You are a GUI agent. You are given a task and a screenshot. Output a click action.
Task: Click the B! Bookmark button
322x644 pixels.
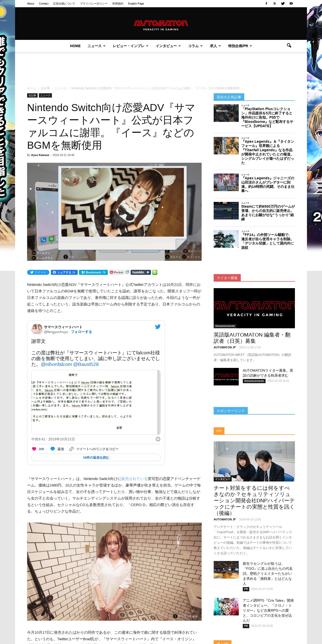coord(93,272)
